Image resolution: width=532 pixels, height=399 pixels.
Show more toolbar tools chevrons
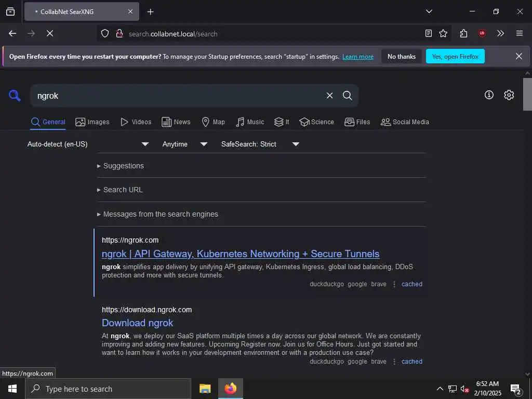pos(500,33)
